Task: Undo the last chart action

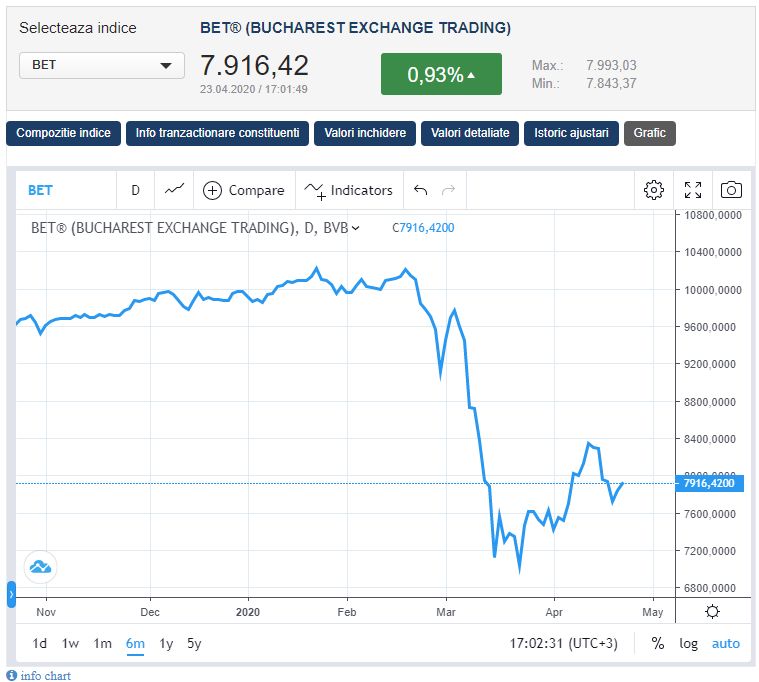Action: tap(421, 190)
